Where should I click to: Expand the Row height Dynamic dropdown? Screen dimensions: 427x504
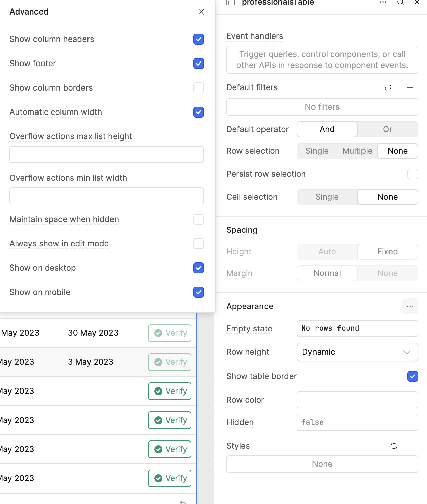357,352
